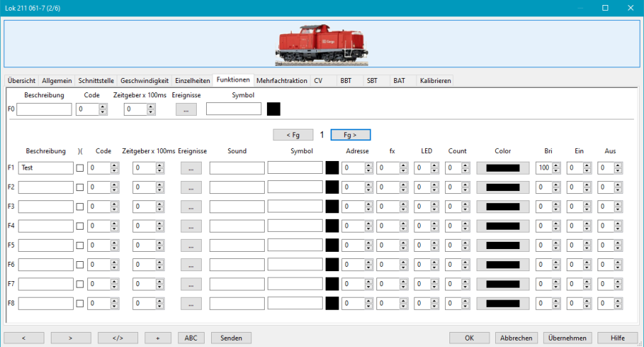Tick the F4 row checkbox
The image size is (644, 347).
pyautogui.click(x=80, y=226)
